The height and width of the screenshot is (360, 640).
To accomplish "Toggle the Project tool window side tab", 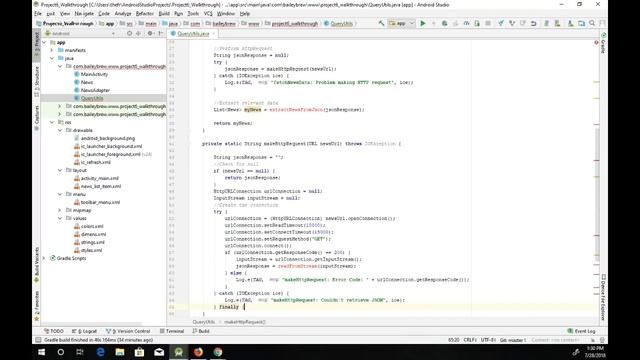I will (37, 44).
